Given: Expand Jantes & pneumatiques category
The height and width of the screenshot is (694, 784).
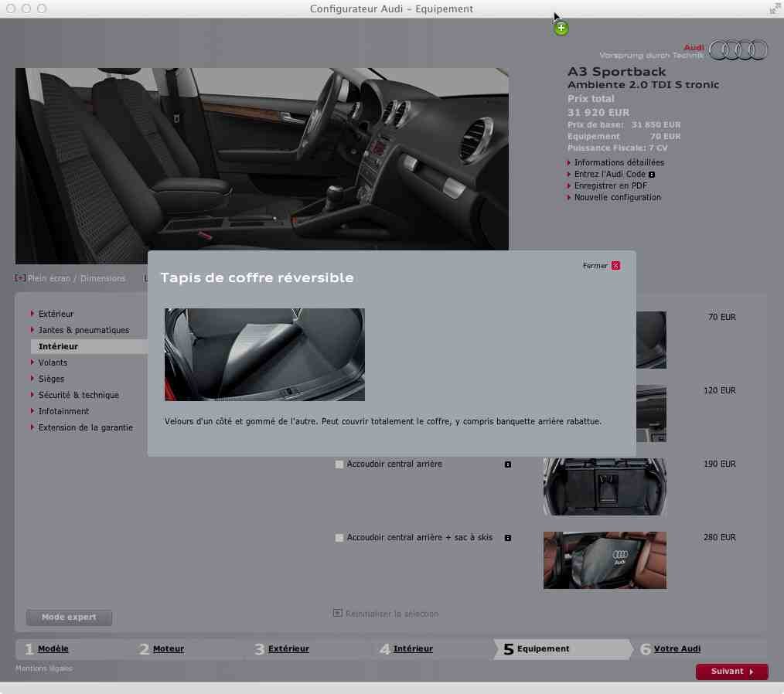Looking at the screenshot, I should point(84,330).
